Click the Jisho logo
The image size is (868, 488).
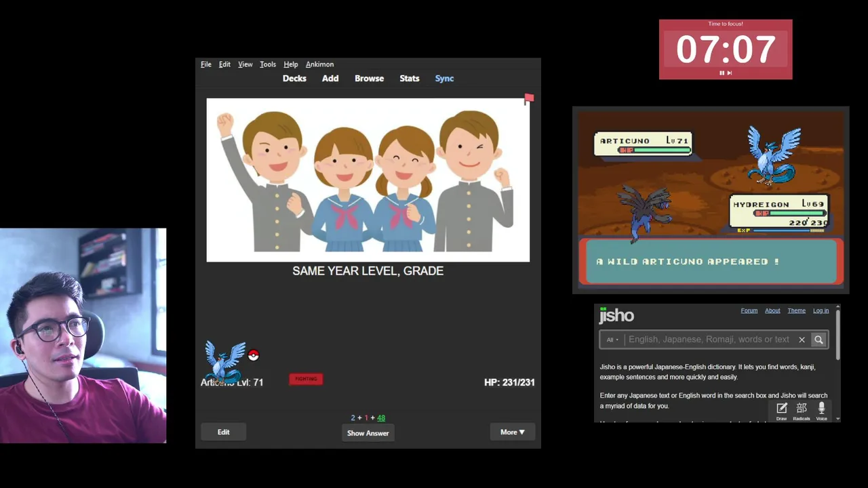click(x=616, y=315)
